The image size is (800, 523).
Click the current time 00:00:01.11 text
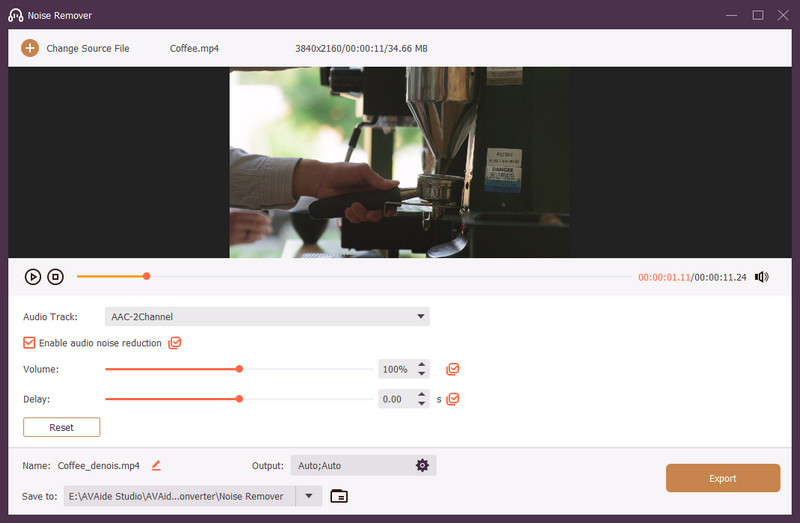point(664,277)
